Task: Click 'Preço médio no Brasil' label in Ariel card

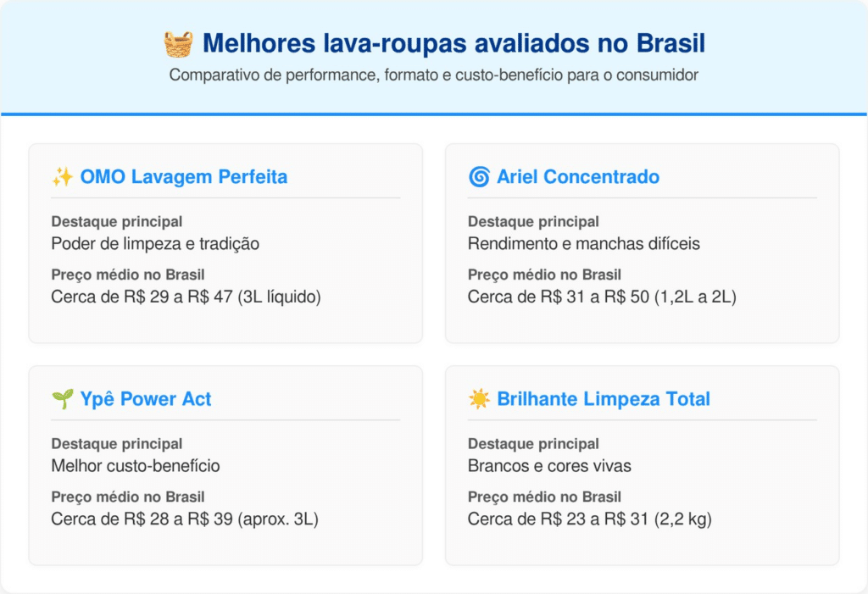Action: (x=544, y=275)
